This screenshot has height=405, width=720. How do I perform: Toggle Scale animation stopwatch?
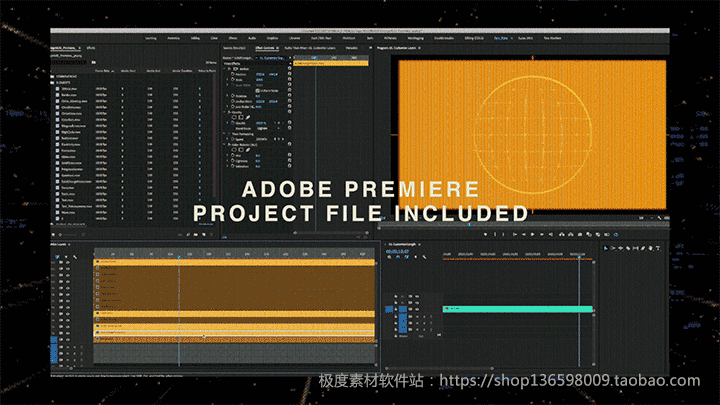[233, 80]
